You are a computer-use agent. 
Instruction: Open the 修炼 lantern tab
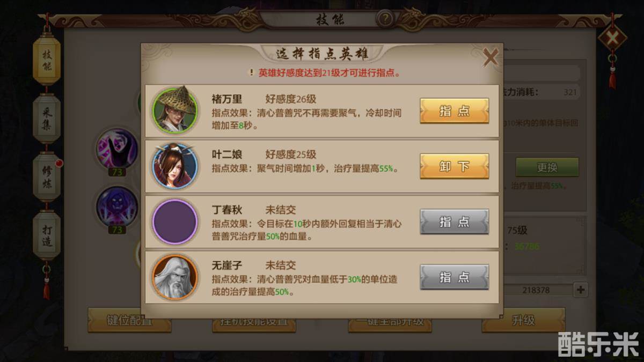pos(47,176)
